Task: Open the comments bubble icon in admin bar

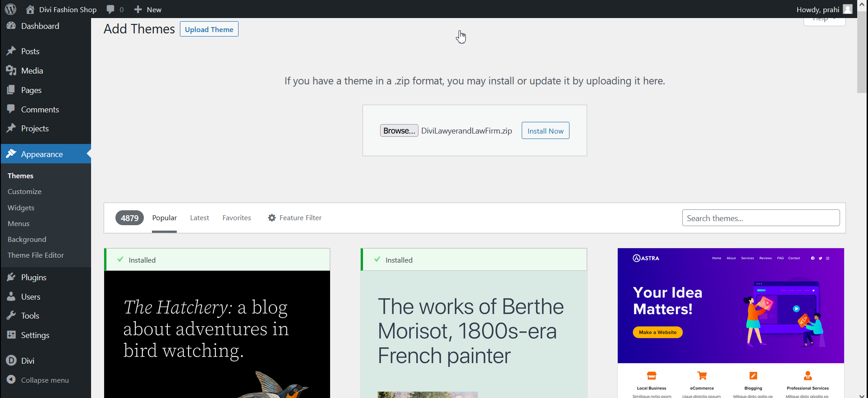Action: click(110, 9)
